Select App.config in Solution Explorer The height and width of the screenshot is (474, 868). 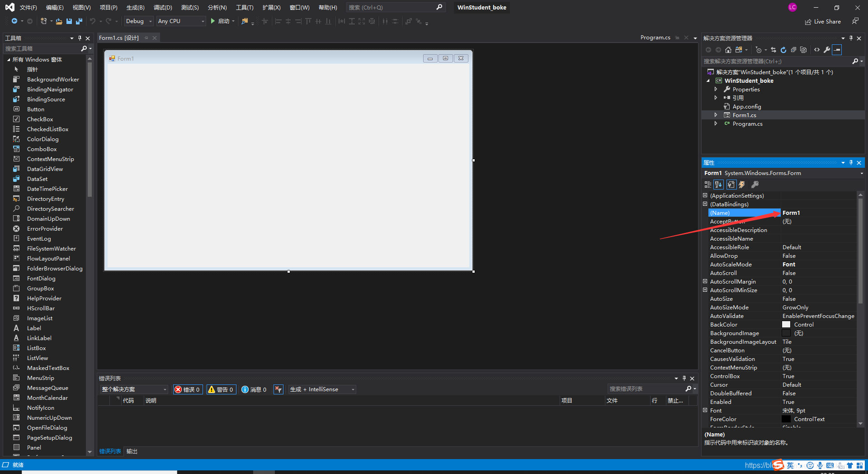pyautogui.click(x=747, y=106)
